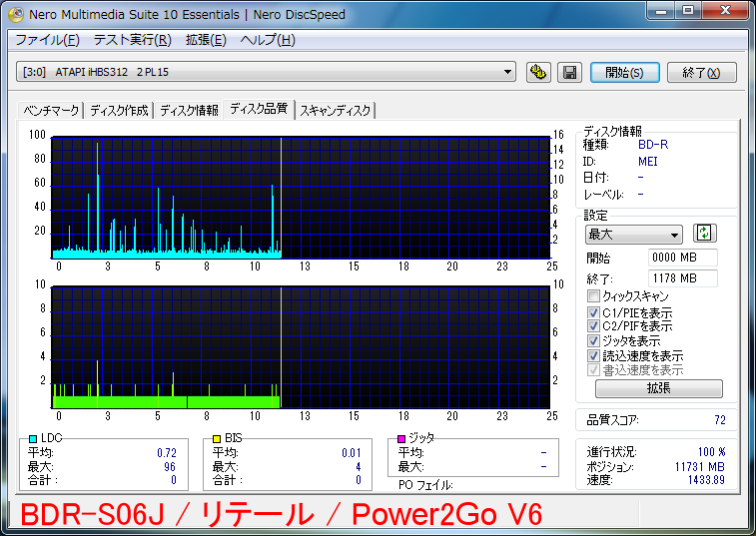Click the 開始 field showing 0000 MB

[x=683, y=258]
